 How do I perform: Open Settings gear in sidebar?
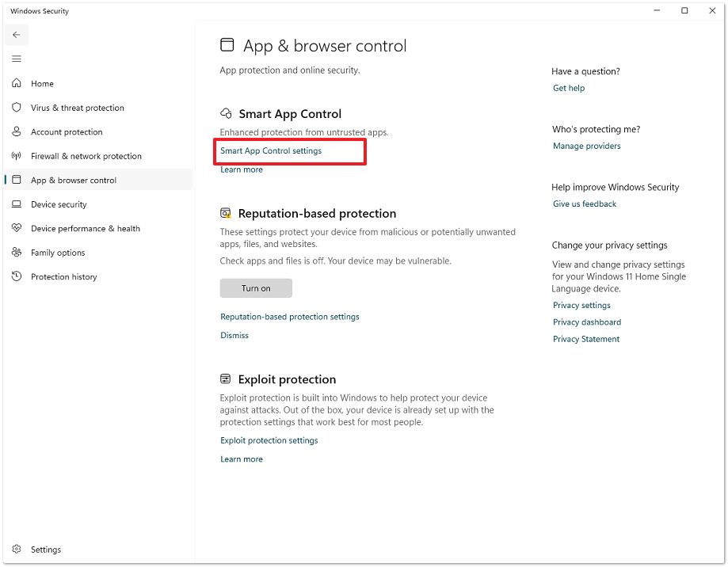click(x=17, y=550)
